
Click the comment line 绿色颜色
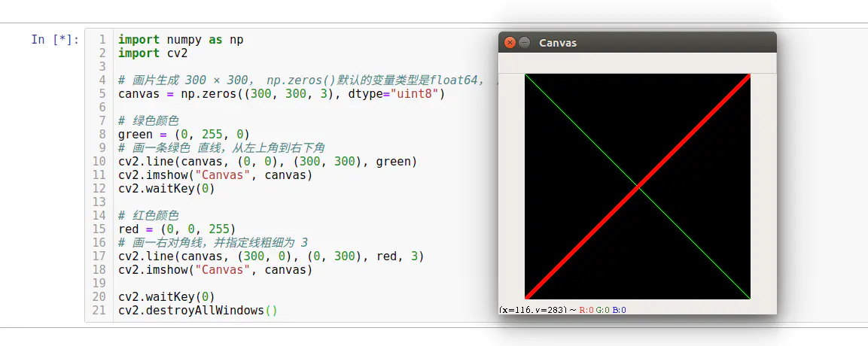point(148,121)
